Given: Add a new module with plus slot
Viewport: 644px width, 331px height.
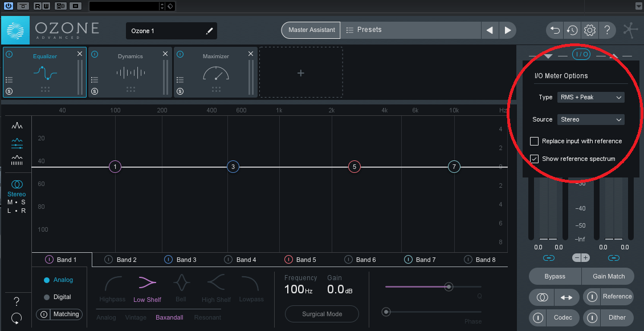Looking at the screenshot, I should tap(301, 72).
